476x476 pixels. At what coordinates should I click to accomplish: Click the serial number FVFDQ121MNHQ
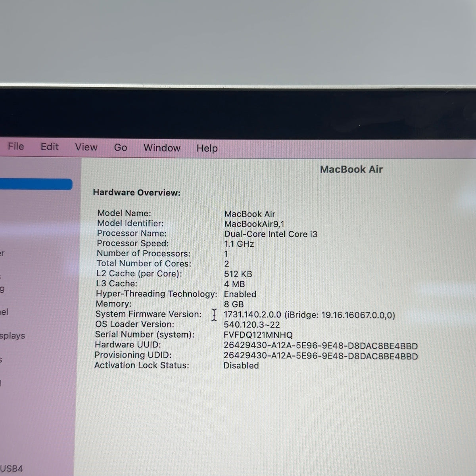click(258, 335)
